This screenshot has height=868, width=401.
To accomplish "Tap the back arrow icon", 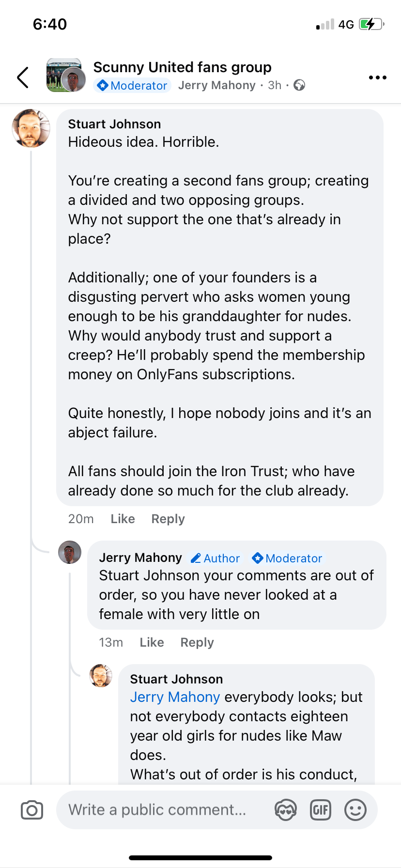I will 23,77.
